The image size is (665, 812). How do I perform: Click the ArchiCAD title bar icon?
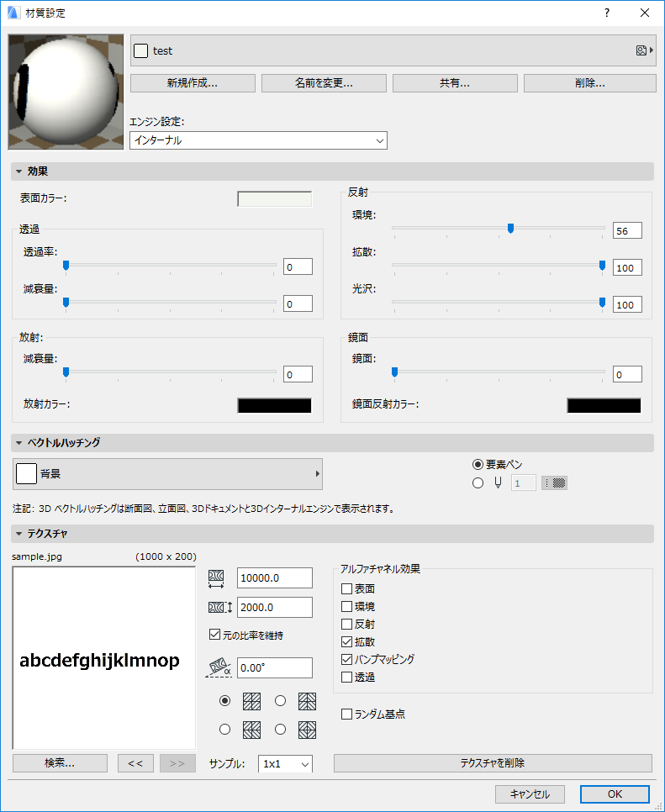(x=13, y=13)
